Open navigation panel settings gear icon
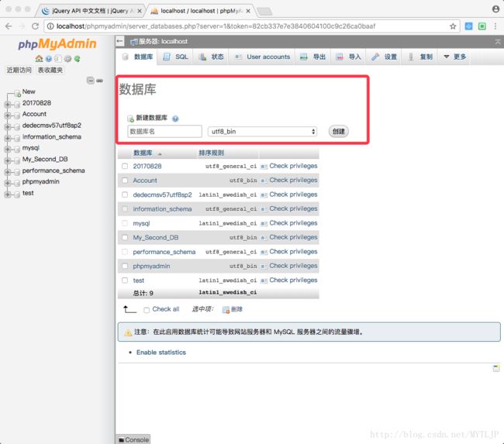The height and width of the screenshot is (444, 504). [67, 59]
